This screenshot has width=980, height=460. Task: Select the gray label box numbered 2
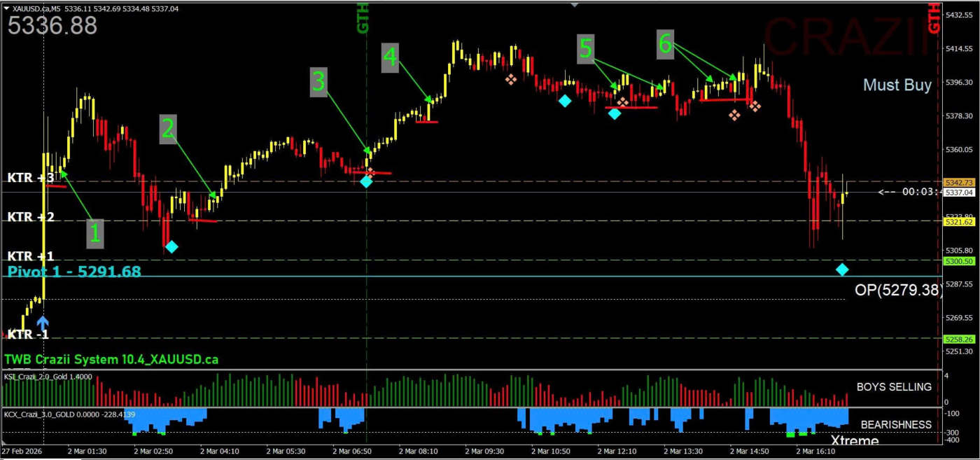point(167,129)
